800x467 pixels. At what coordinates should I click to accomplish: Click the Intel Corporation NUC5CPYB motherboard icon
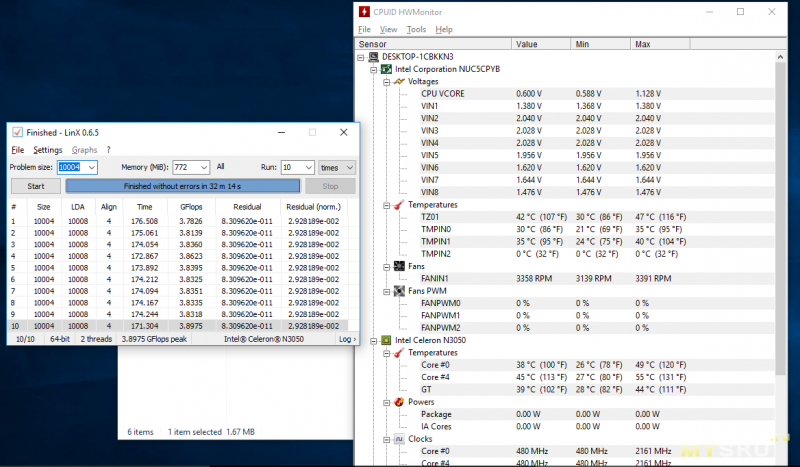[387, 69]
